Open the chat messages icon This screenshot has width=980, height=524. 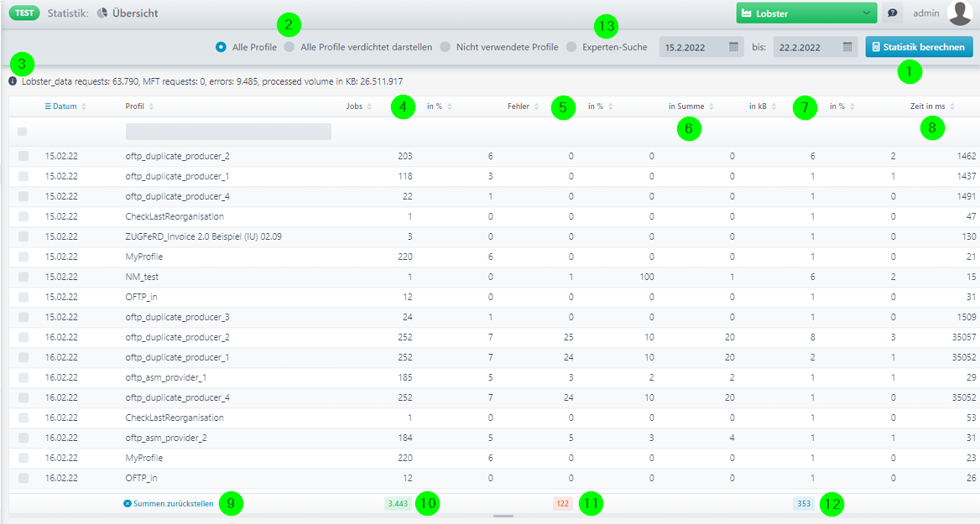click(892, 13)
